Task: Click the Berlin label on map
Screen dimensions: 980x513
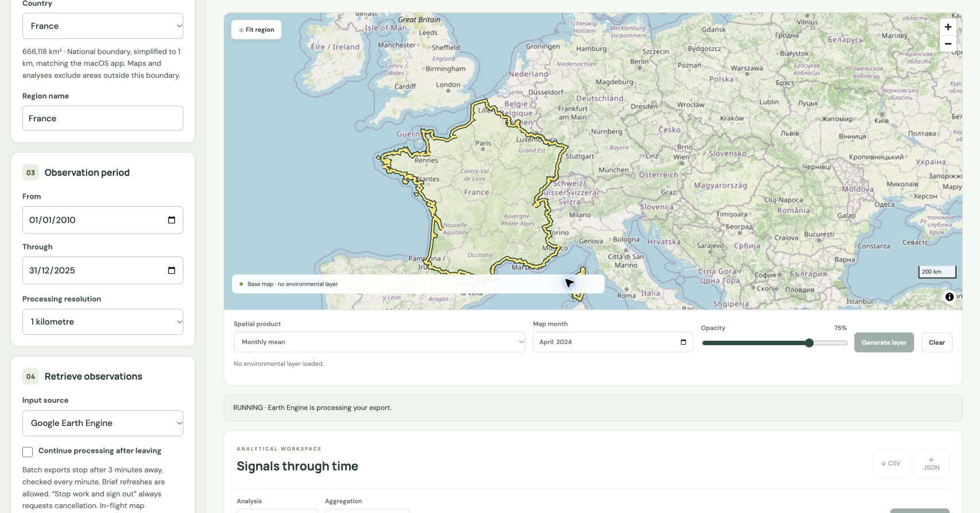Action: point(640,61)
